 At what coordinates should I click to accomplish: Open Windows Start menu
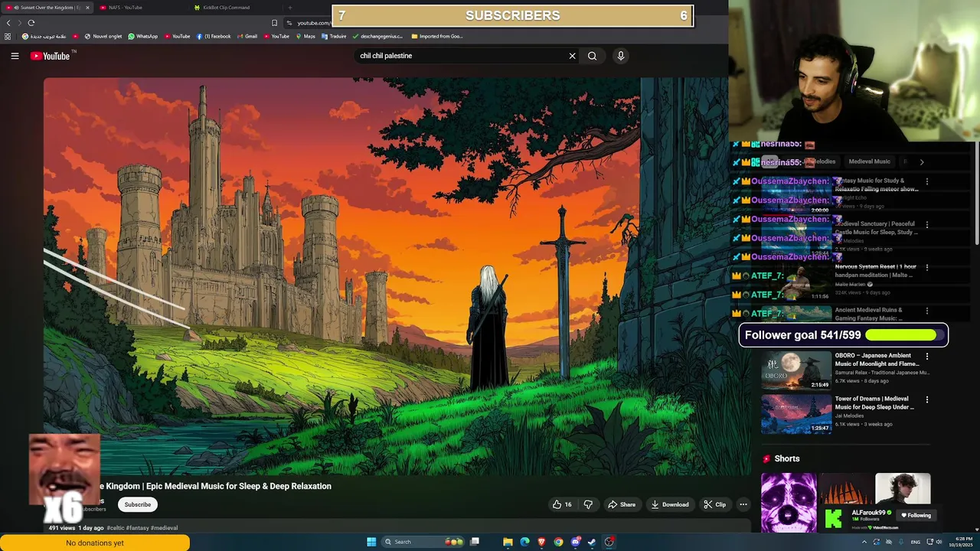coord(371,542)
